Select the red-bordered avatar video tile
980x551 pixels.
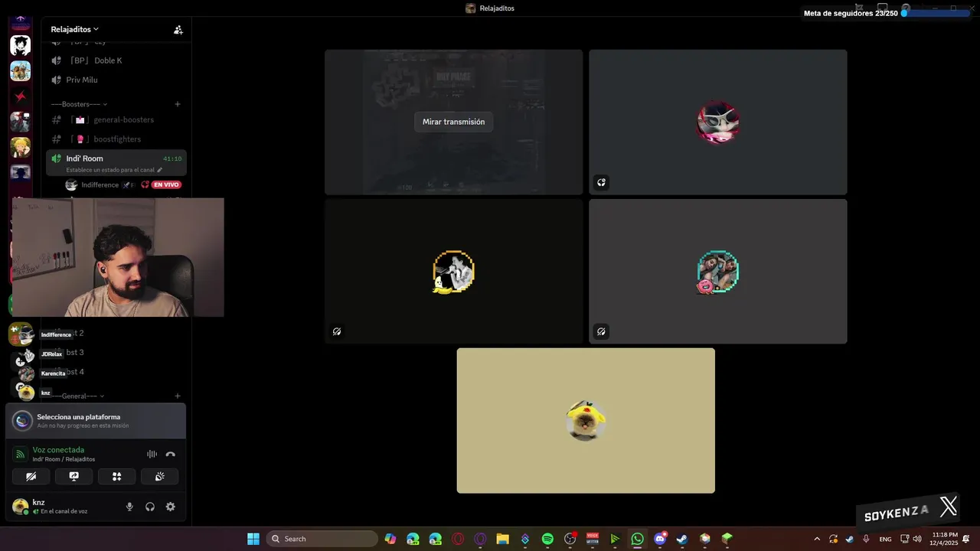[718, 122]
